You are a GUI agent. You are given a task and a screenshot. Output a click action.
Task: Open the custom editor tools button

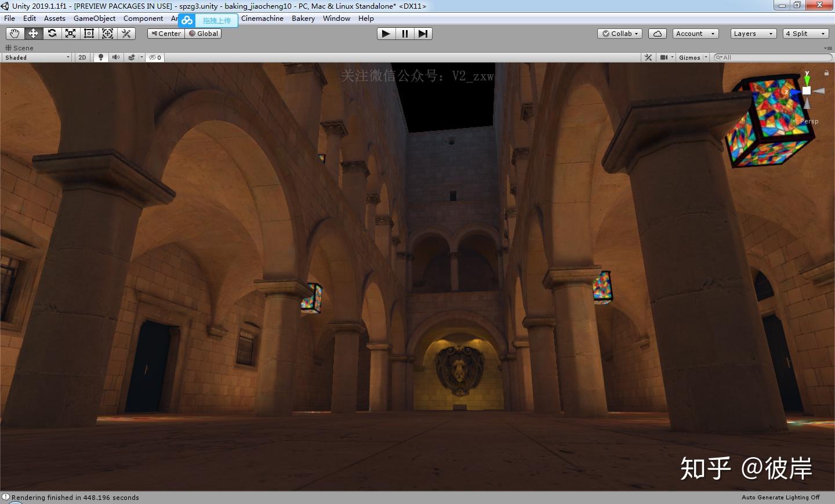click(126, 34)
